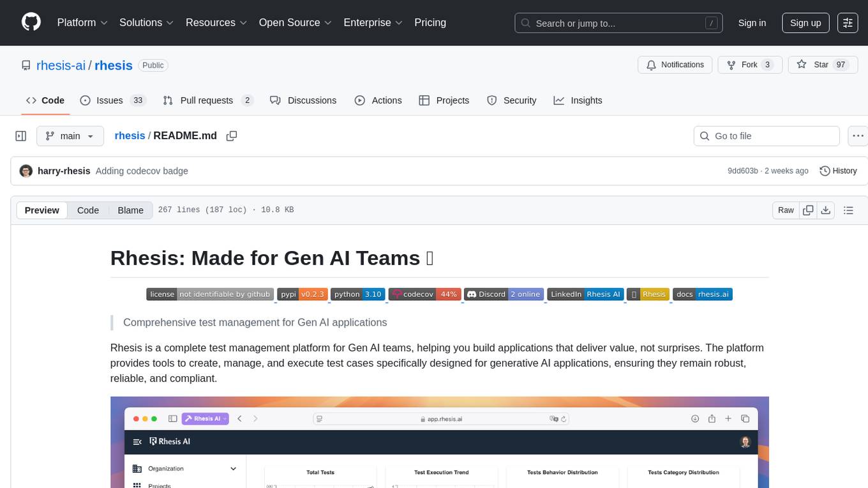Image resolution: width=868 pixels, height=488 pixels.
Task: Open harry-rhesis author link
Action: (x=64, y=171)
